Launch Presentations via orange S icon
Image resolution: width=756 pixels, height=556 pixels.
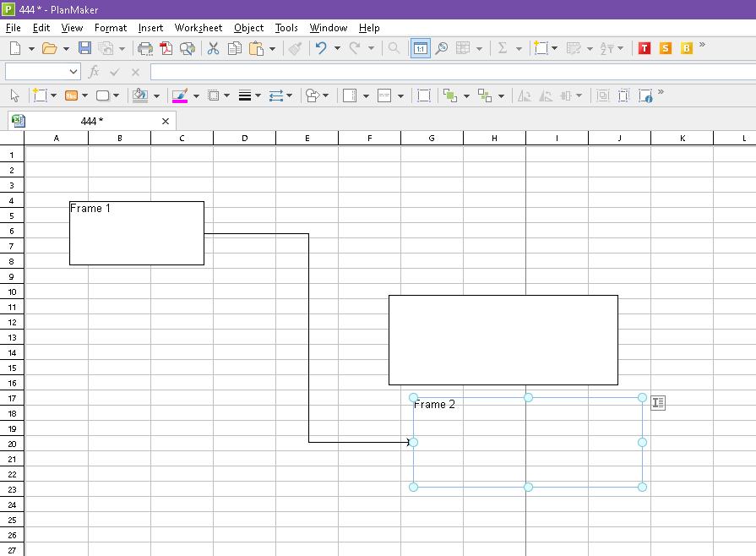coord(666,48)
